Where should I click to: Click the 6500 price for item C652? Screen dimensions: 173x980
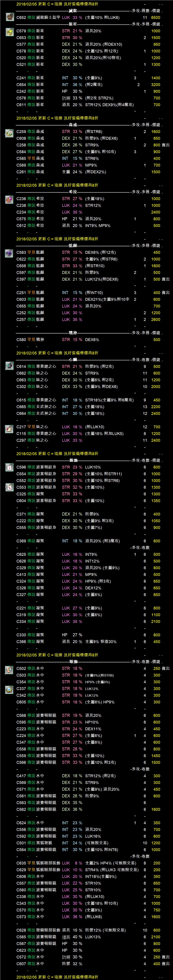156,17
